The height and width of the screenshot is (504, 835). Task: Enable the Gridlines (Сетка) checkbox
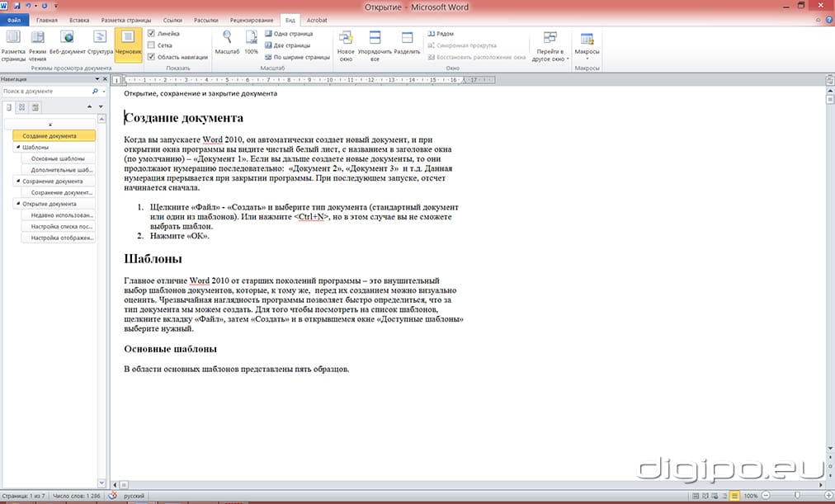click(151, 45)
